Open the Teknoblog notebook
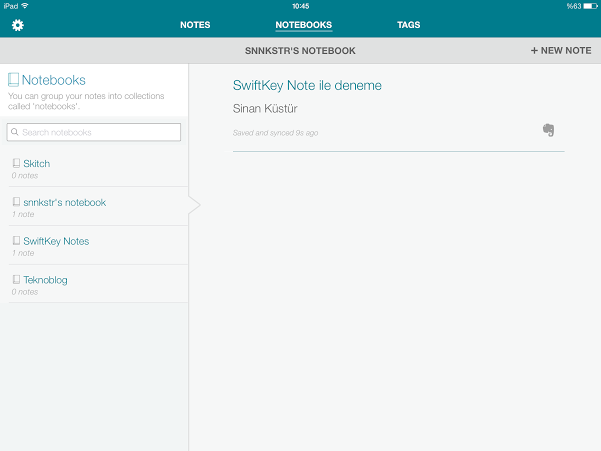The height and width of the screenshot is (451, 601). pyautogui.click(x=98, y=284)
